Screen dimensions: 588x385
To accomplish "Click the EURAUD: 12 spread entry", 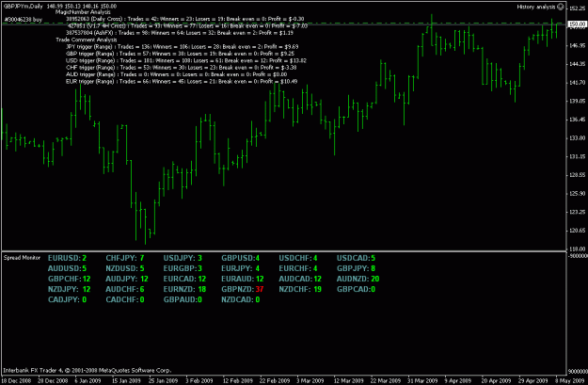I will click(243, 280).
